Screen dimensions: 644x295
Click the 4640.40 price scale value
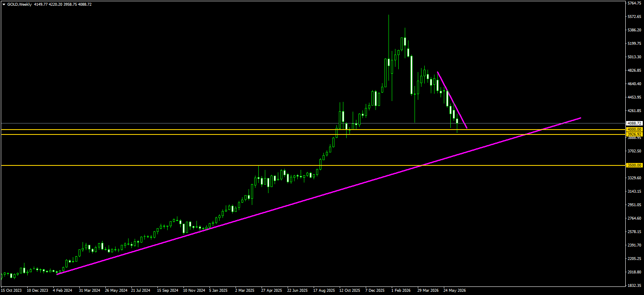tap(635, 84)
